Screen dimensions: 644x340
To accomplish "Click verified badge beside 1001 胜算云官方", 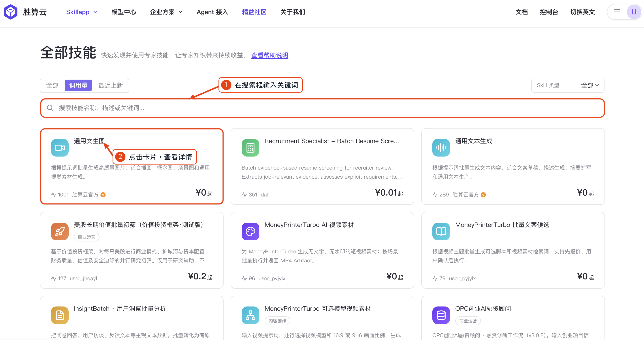I will click(103, 195).
